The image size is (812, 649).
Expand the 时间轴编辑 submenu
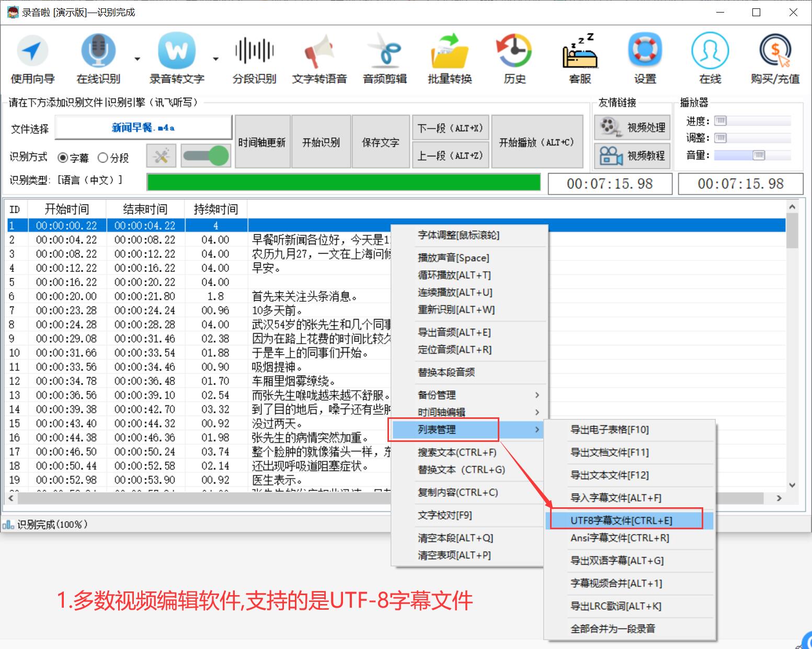click(469, 412)
